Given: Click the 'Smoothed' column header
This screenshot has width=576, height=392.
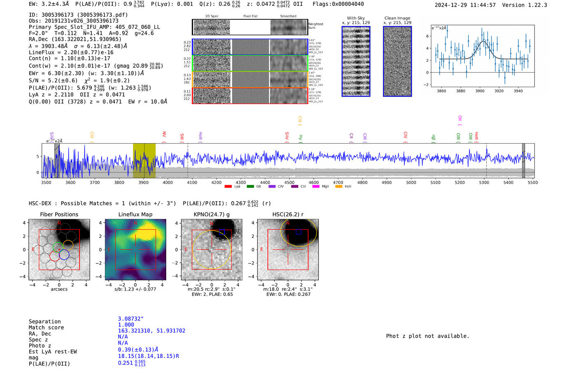Looking at the screenshot, I should coord(288,16).
